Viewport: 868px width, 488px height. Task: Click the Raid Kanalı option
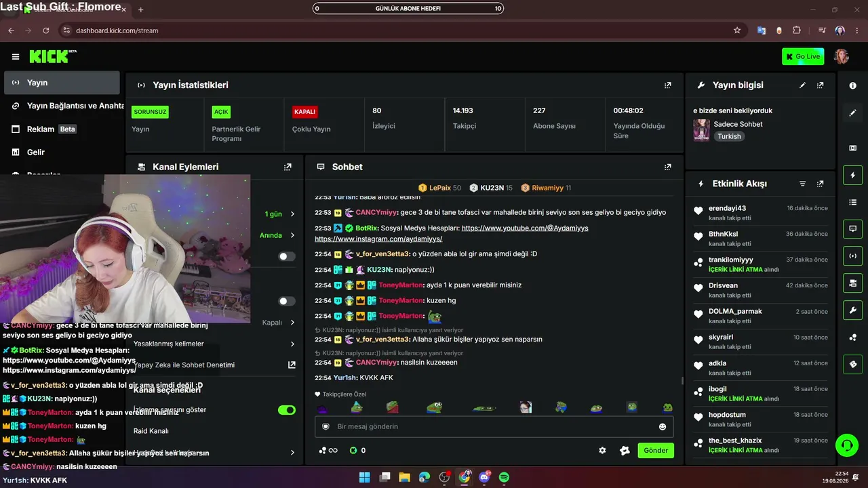click(x=151, y=431)
